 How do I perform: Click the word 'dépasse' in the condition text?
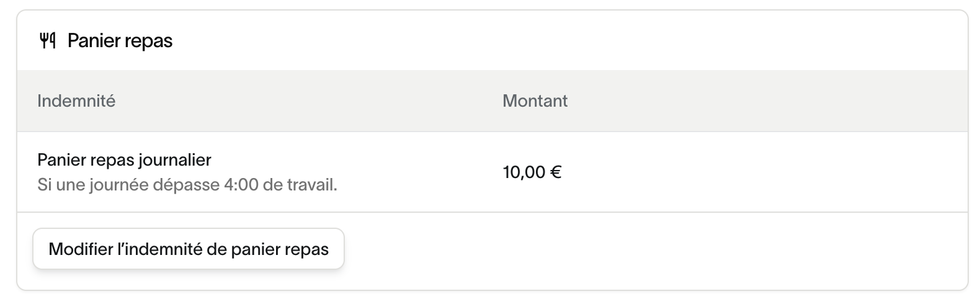point(190,185)
